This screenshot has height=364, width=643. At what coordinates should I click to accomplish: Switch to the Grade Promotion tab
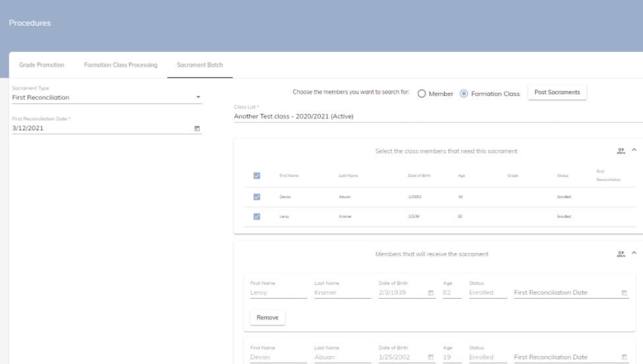(x=41, y=65)
